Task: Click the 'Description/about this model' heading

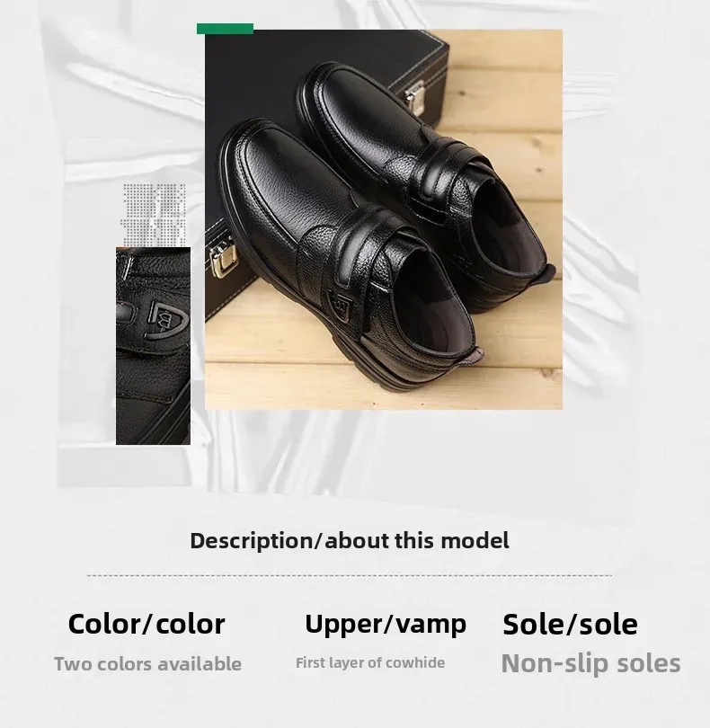Action: point(350,541)
